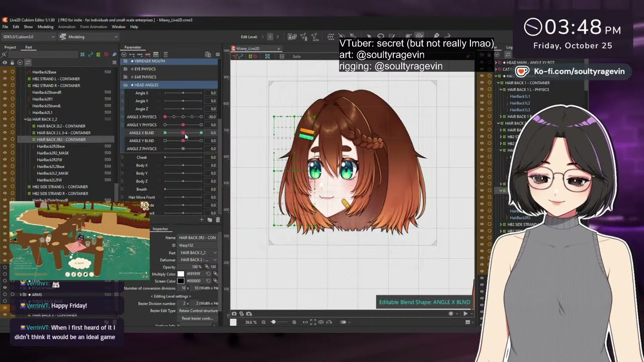Switch to the Project tab
The height and width of the screenshot is (362, 644).
point(10,47)
